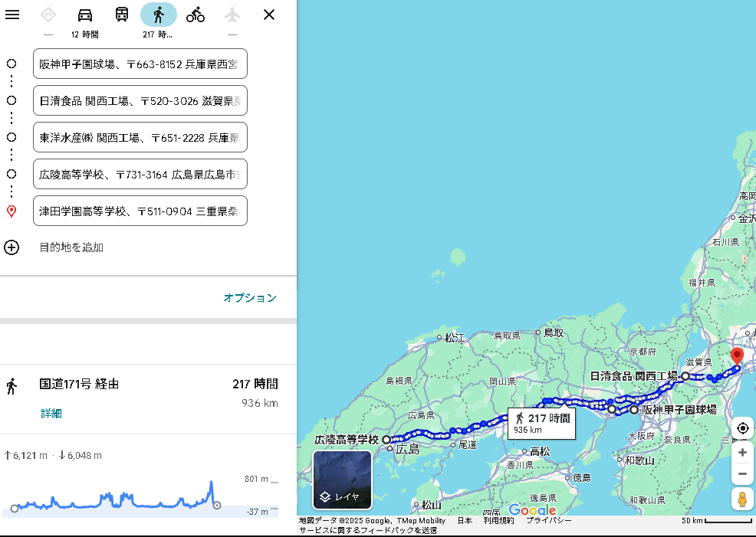The height and width of the screenshot is (537, 756).
Task: Switch to cycling directions mode
Action: [x=196, y=15]
